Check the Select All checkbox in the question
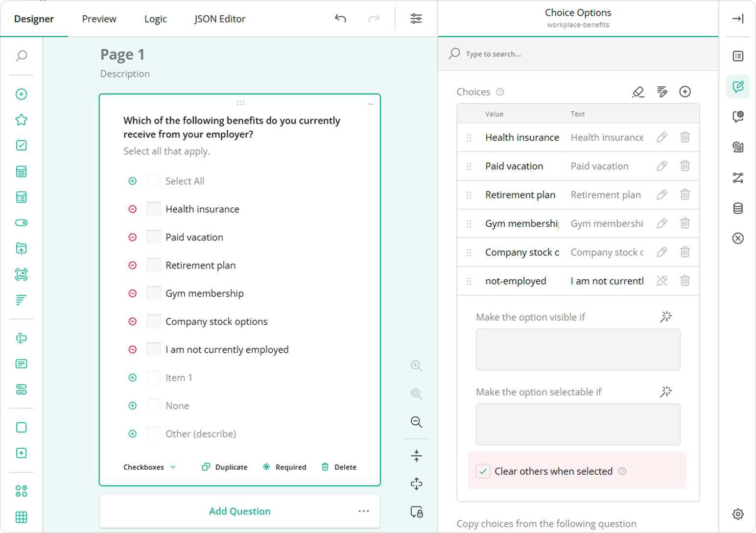The image size is (756, 533). tap(153, 181)
